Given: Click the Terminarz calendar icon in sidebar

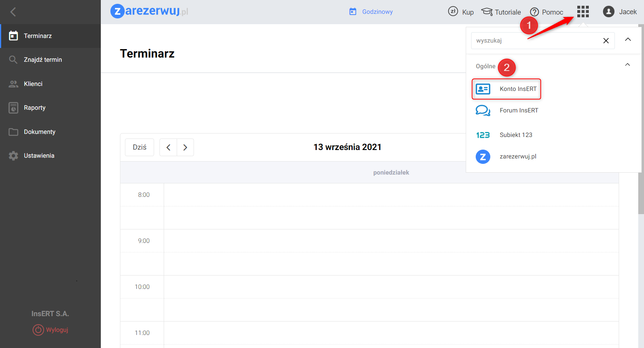Looking at the screenshot, I should pos(13,36).
